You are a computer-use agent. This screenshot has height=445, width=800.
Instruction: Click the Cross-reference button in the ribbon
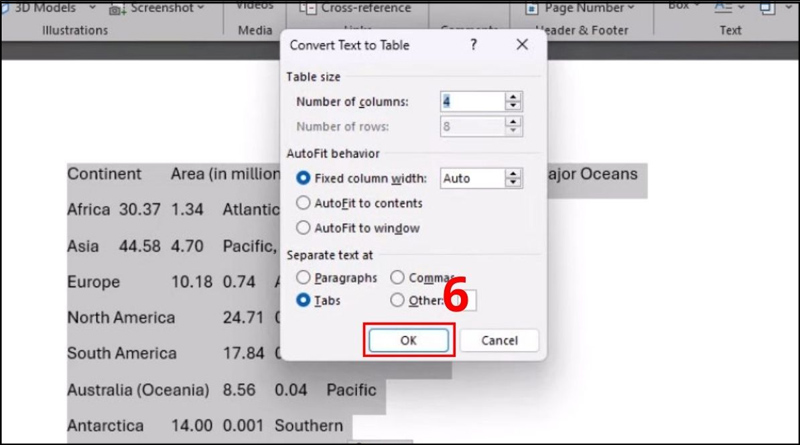[x=357, y=7]
